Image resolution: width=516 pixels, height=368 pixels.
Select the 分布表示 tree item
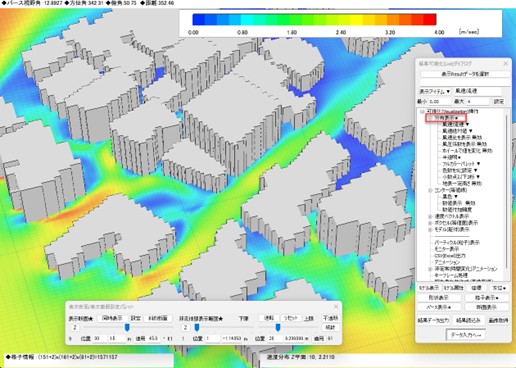click(x=446, y=118)
